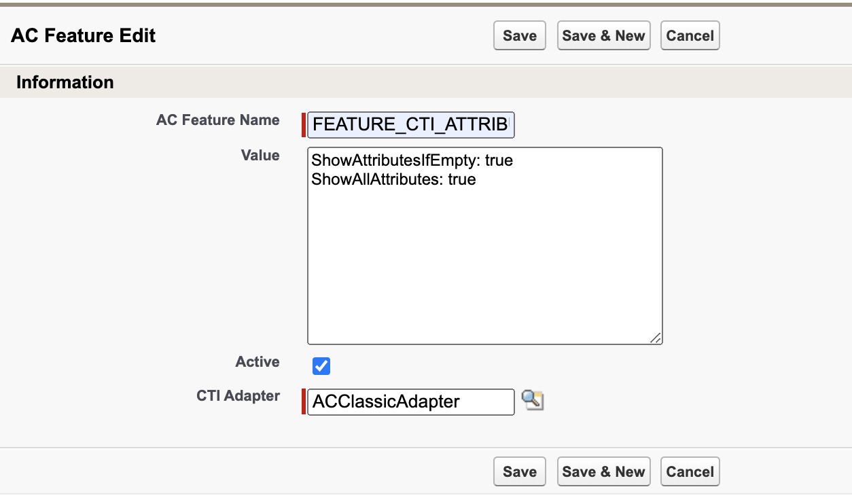Click Save button in the footer row
Image resolution: width=852 pixels, height=504 pixels.
[520, 471]
